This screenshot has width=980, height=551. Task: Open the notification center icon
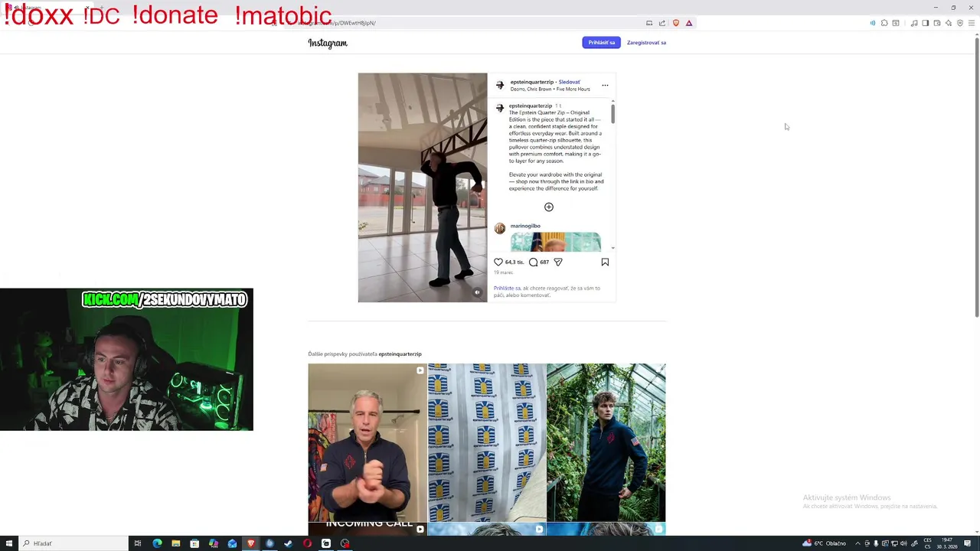click(x=968, y=543)
